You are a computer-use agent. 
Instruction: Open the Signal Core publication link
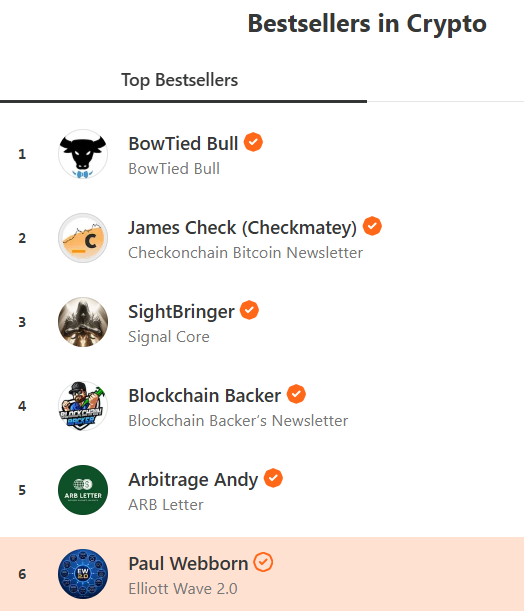point(169,337)
